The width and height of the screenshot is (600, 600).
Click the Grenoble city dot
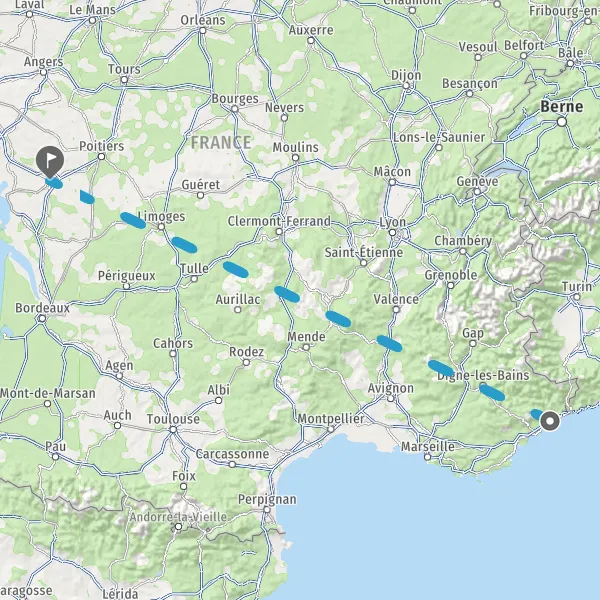coord(451,285)
